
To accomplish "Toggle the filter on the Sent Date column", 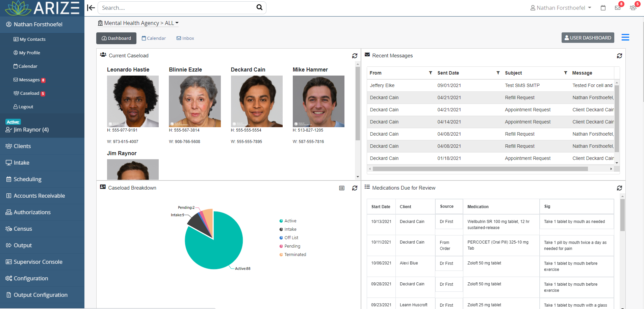I will [x=497, y=73].
